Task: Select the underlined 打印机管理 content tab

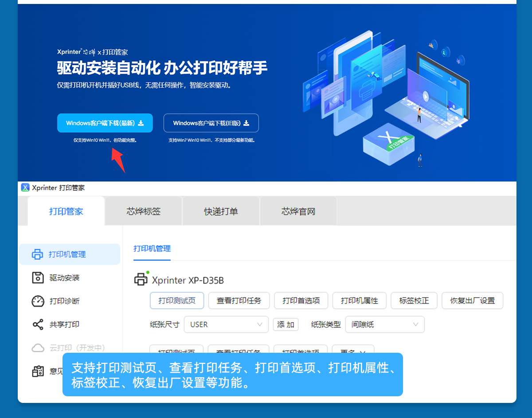Action: click(152, 249)
